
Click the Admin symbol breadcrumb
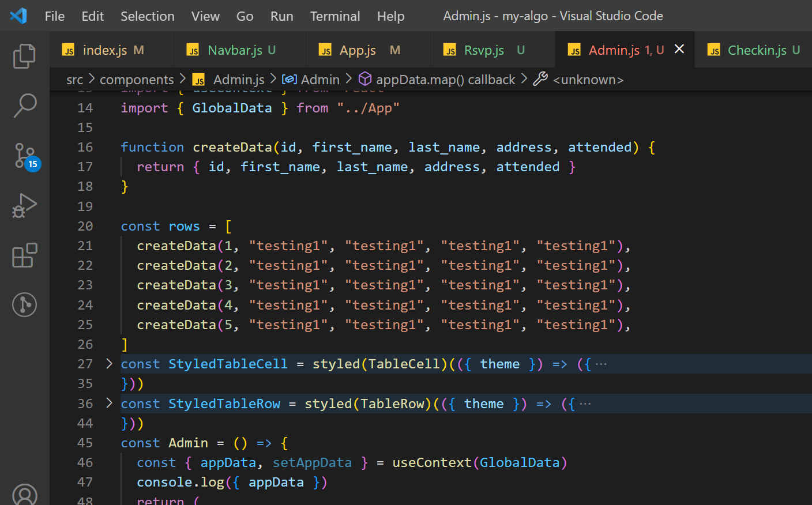(x=320, y=80)
